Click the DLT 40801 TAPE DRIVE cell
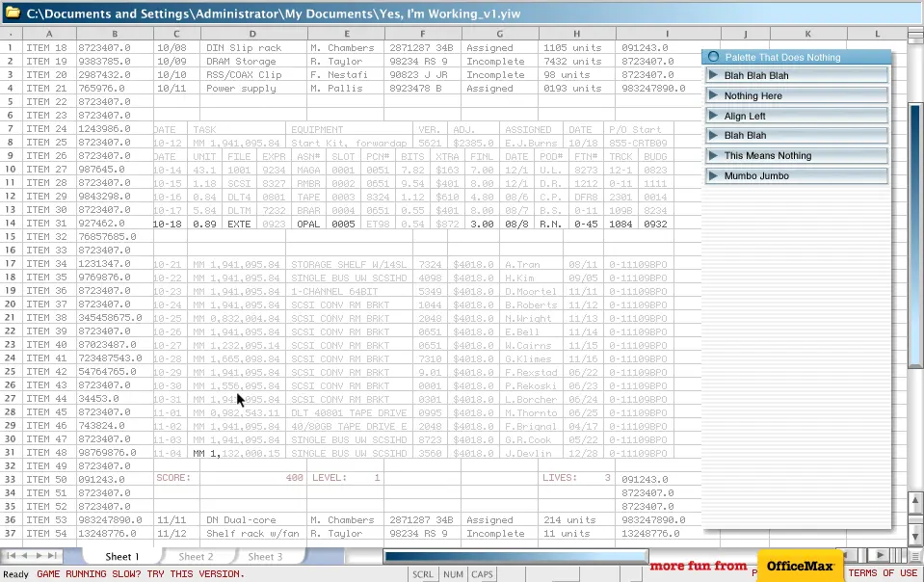Viewport: 924px width, 582px height. click(x=349, y=413)
